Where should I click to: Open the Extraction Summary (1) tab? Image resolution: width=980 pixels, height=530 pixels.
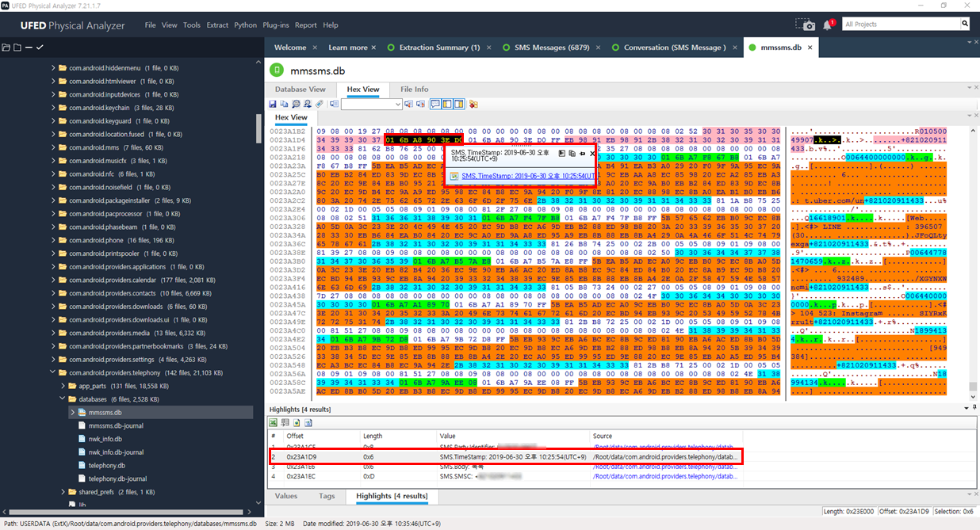(439, 48)
